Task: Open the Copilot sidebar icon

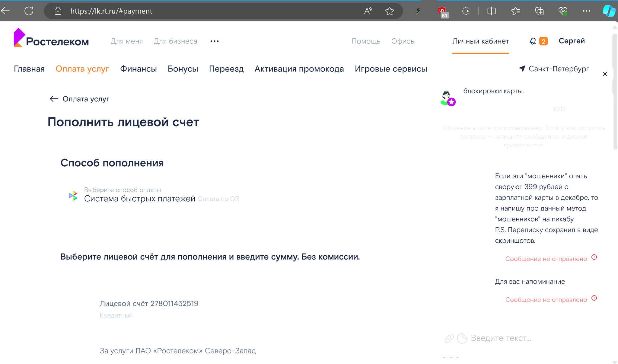Action: [609, 11]
